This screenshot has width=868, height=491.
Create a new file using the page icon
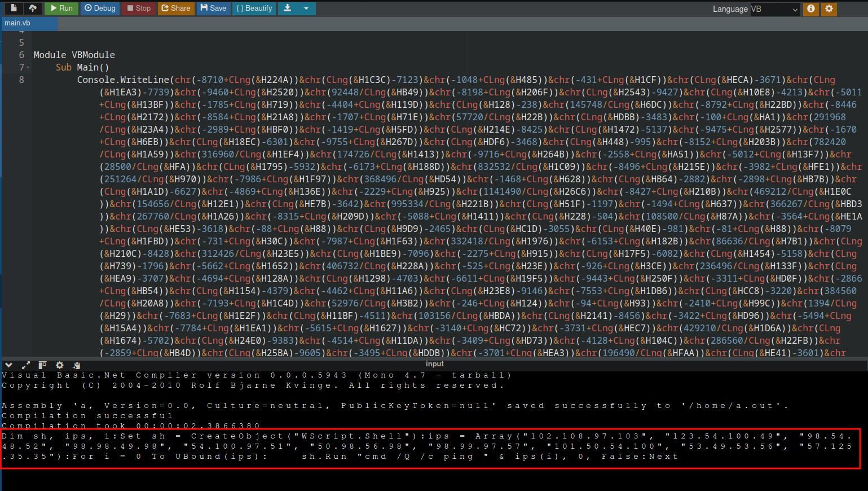coord(14,8)
